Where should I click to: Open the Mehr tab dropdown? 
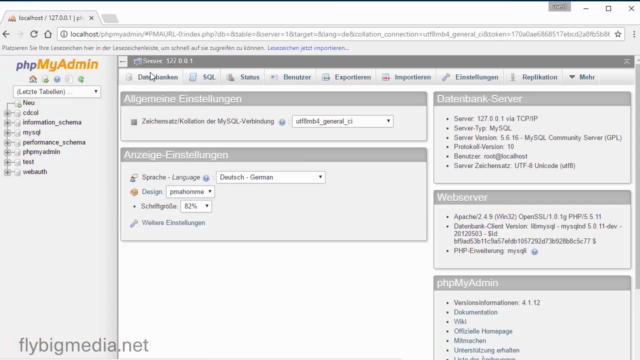582,77
